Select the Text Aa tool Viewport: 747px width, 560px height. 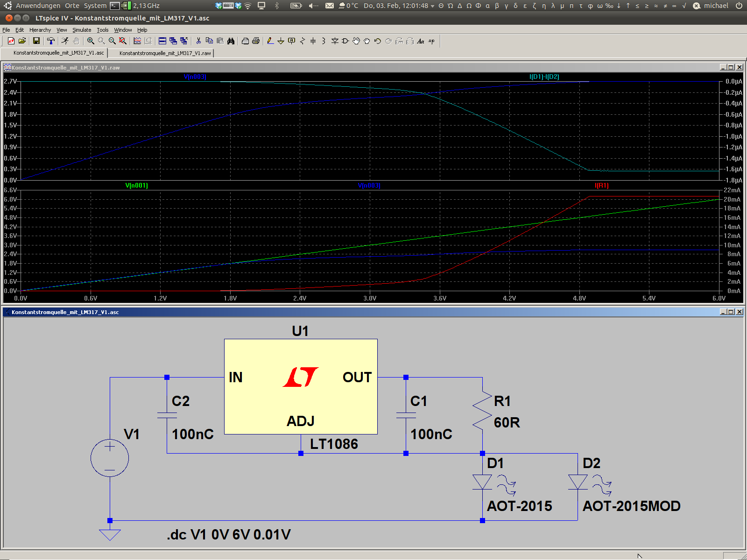point(421,41)
